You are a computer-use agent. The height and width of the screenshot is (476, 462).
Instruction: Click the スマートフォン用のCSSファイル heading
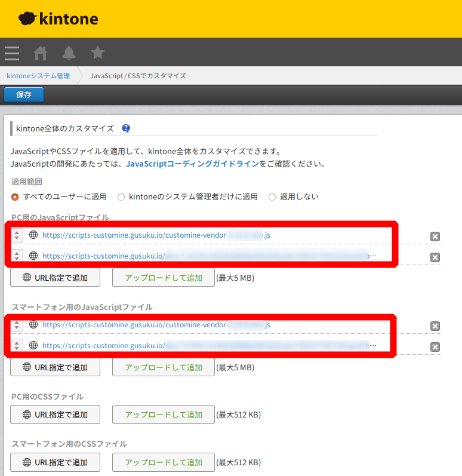click(x=69, y=444)
